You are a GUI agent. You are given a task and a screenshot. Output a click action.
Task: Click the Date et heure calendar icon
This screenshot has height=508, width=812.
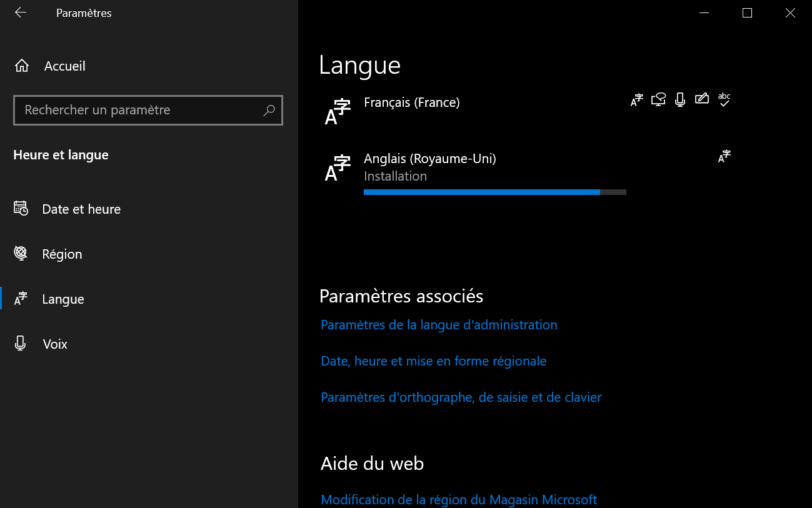pyautogui.click(x=21, y=209)
